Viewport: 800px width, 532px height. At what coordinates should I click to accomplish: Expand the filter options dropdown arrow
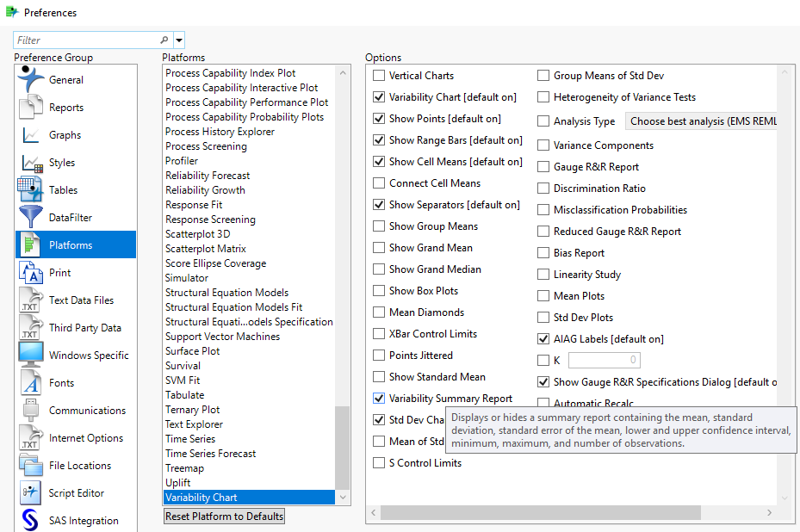click(179, 40)
